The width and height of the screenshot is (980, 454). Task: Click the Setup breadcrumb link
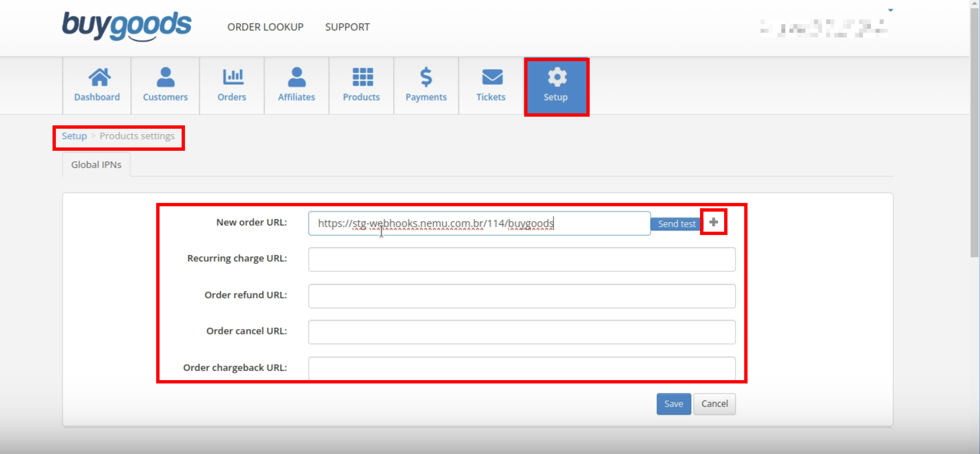tap(74, 136)
